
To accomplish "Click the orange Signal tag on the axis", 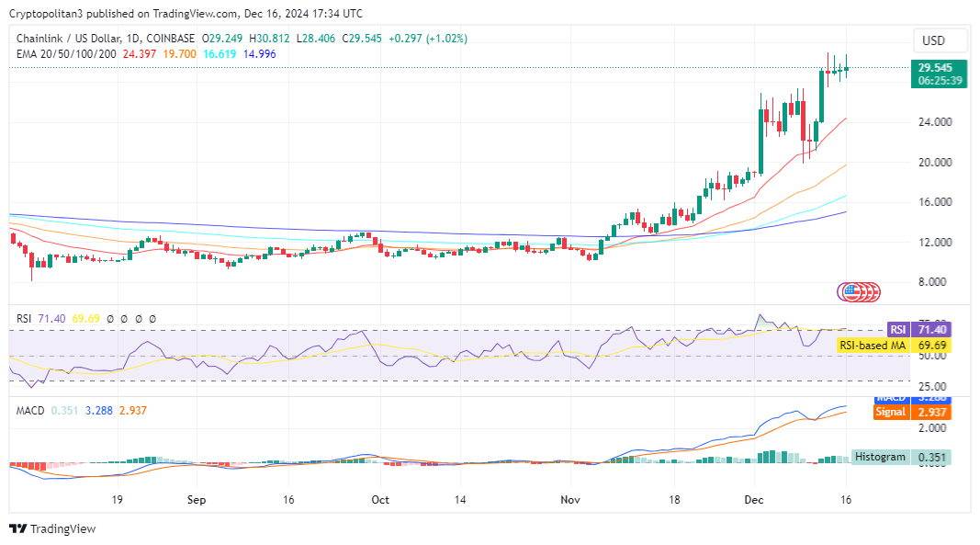I will (891, 412).
